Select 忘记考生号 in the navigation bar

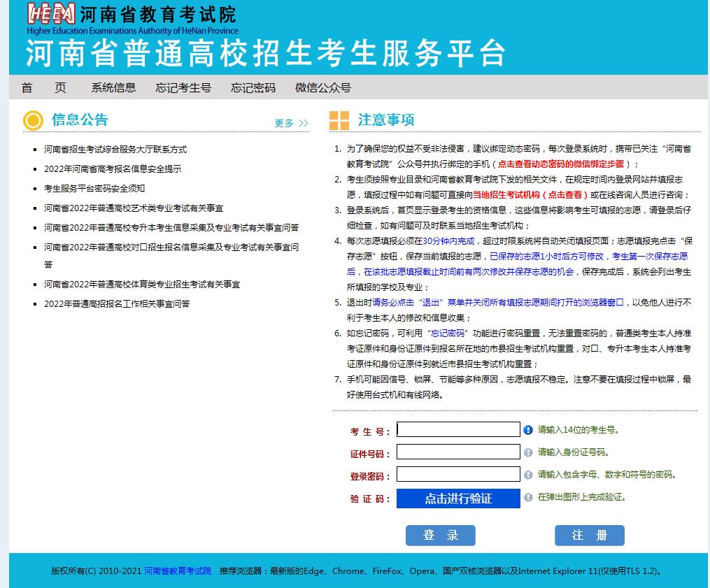click(x=183, y=87)
